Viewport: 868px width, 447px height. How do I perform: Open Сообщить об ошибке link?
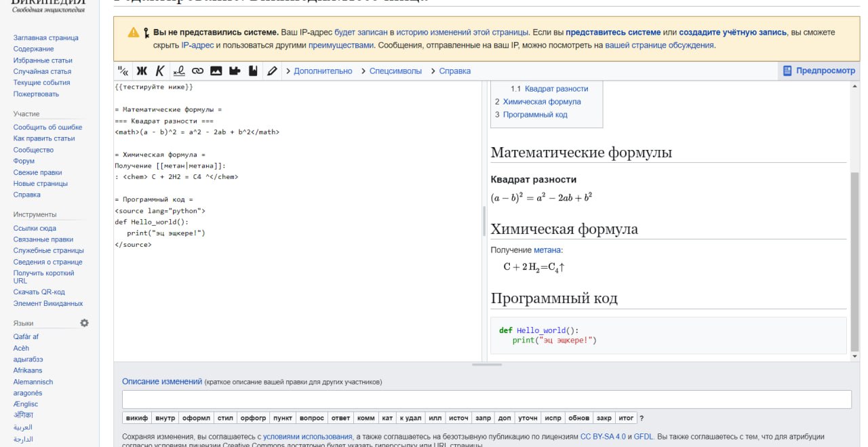[x=48, y=127]
